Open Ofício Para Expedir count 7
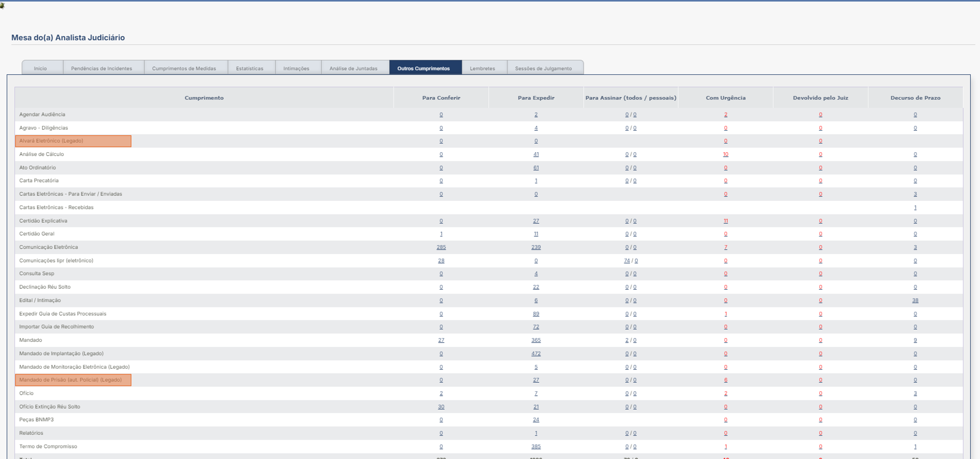This screenshot has width=980, height=459. (x=536, y=393)
